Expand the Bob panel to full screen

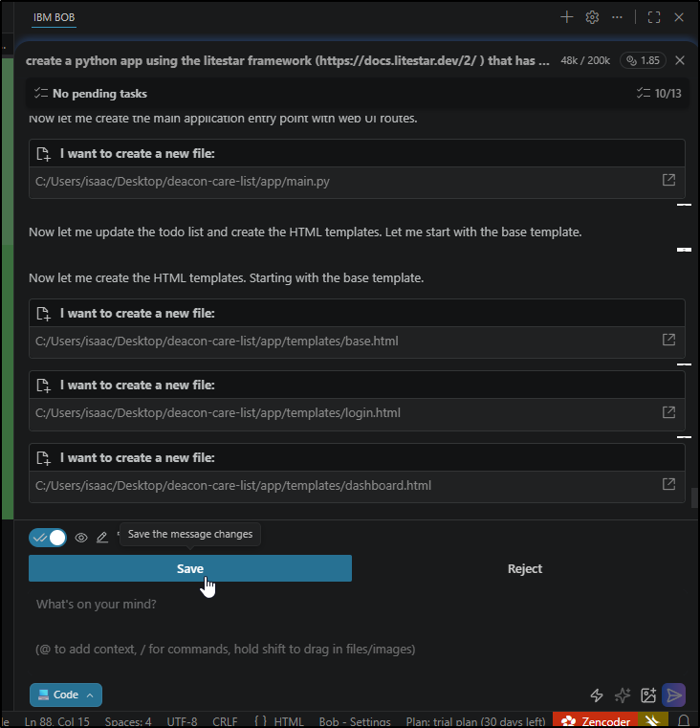tap(654, 17)
